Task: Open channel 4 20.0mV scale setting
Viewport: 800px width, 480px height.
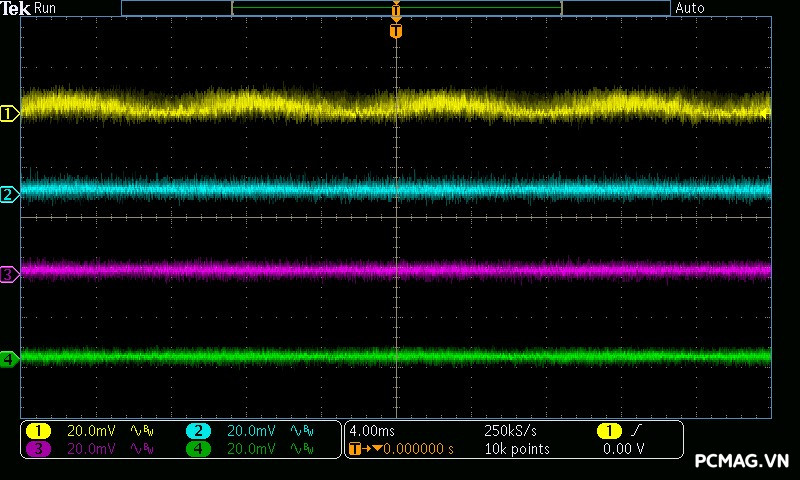Action: click(251, 449)
